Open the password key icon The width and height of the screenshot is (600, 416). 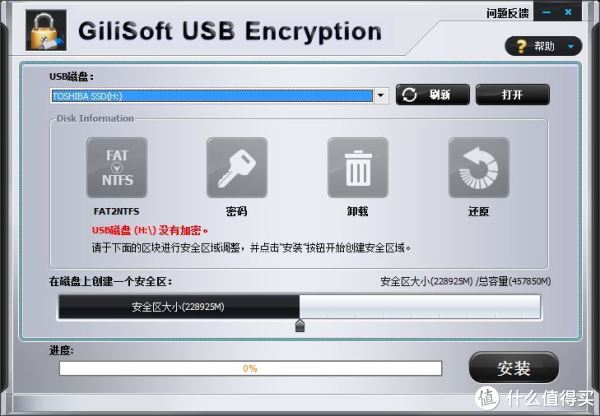click(237, 168)
